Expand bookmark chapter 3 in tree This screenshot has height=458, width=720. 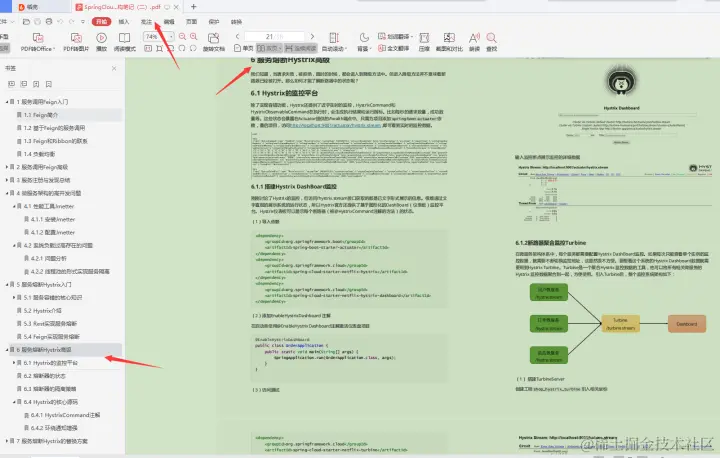(6, 180)
